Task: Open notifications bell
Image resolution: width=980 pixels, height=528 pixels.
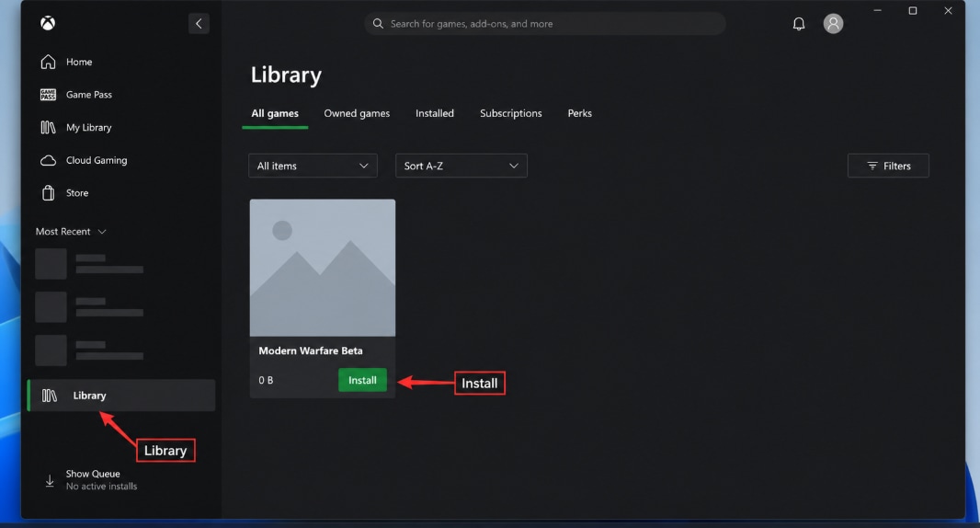Action: [799, 24]
